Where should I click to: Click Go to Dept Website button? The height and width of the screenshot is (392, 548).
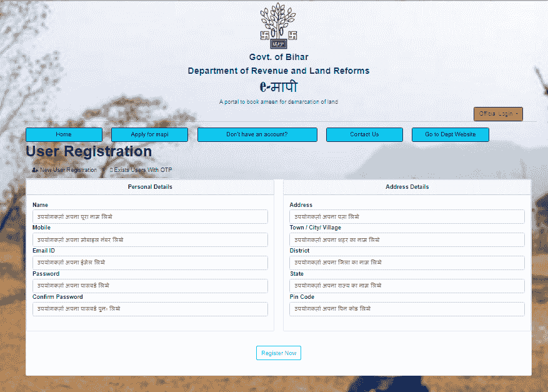451,134
